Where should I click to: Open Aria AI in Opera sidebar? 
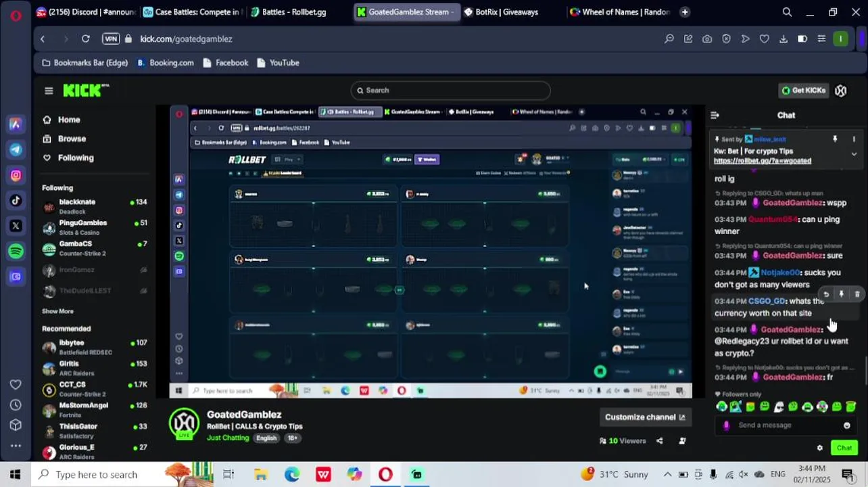point(16,124)
